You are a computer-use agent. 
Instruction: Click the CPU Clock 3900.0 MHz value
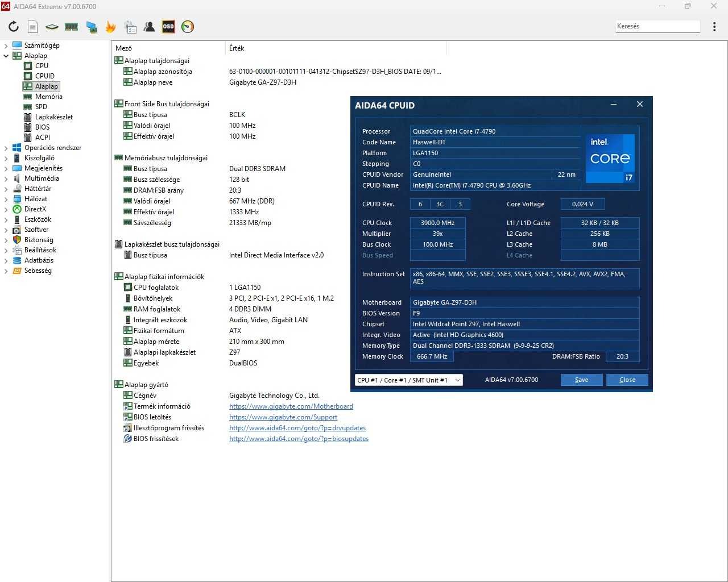(x=437, y=223)
